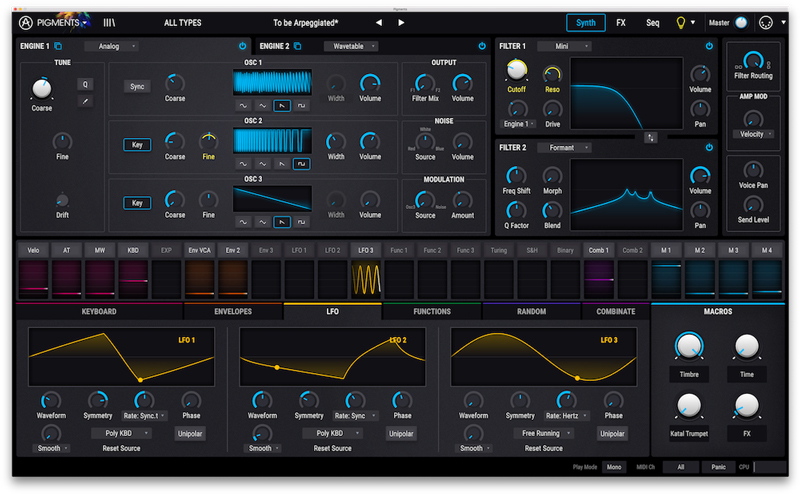
Task: Switch to the Seq tab
Action: (653, 22)
